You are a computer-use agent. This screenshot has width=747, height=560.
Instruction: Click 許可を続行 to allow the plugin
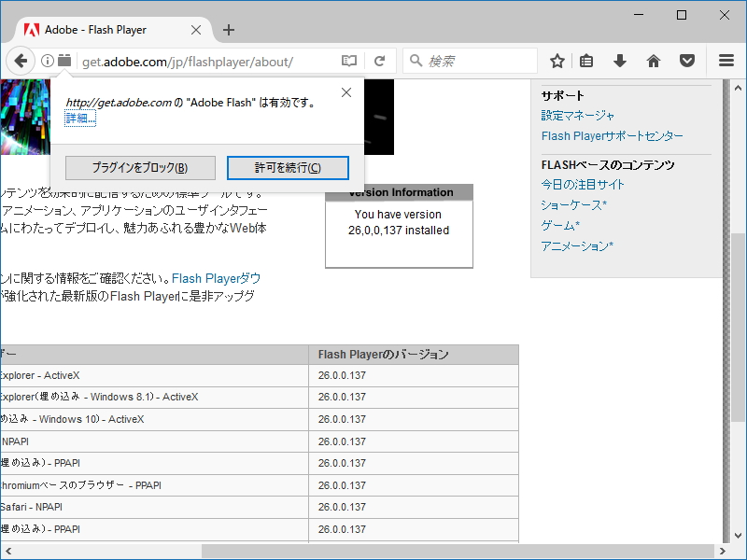[288, 168]
